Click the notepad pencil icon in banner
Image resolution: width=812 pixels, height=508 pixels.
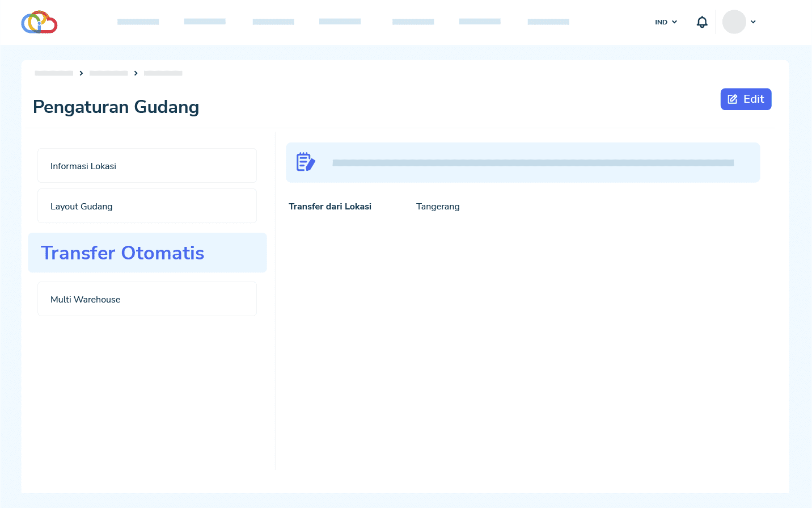click(x=306, y=162)
